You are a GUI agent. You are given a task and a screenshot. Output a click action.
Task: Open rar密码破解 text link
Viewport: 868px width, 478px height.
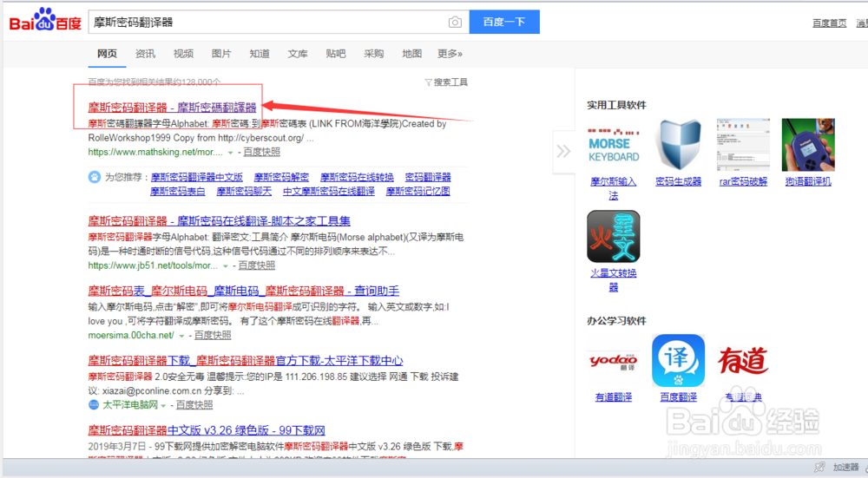743,181
